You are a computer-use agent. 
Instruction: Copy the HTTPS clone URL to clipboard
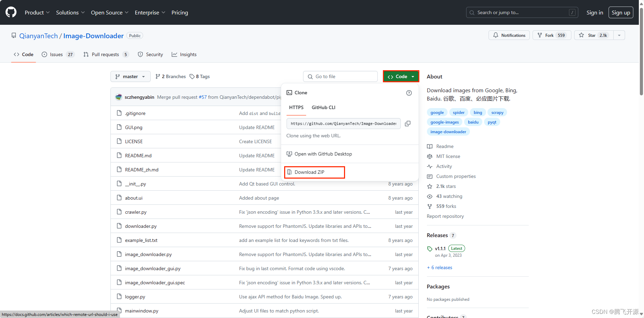pyautogui.click(x=408, y=124)
